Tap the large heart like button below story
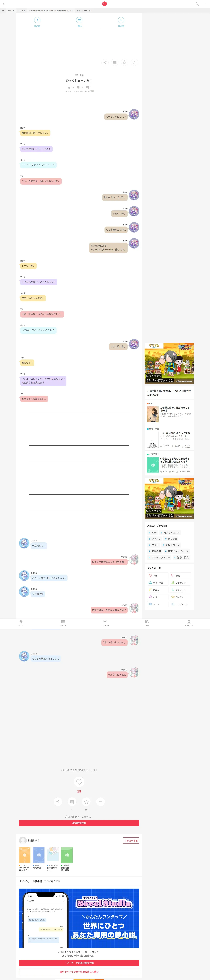 79,782
